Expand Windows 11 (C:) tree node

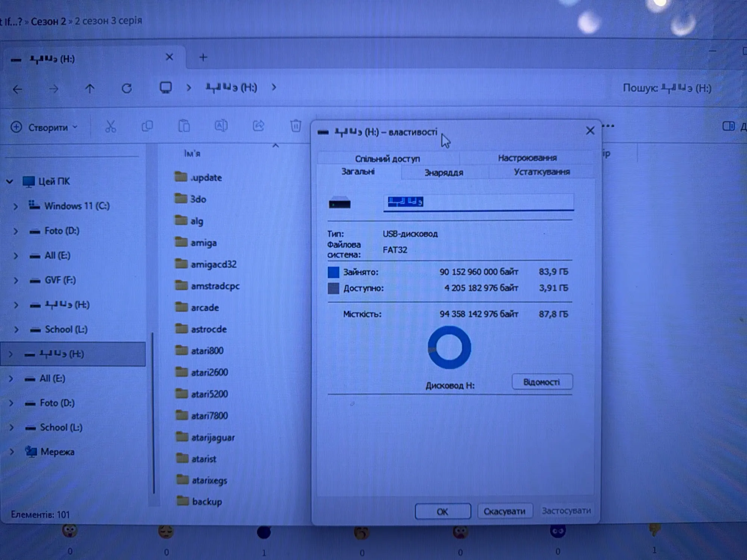[x=16, y=206]
